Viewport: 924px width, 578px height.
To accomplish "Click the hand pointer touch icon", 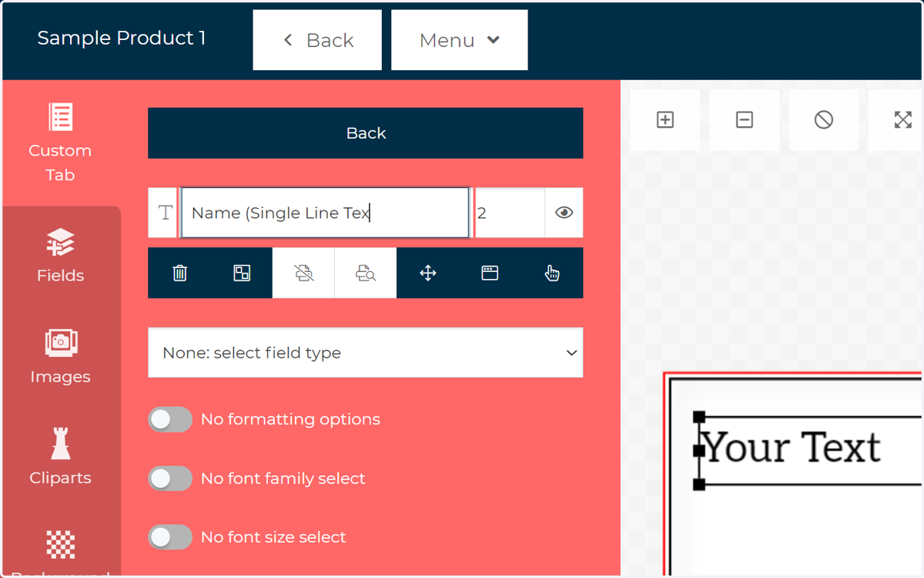I will (552, 273).
